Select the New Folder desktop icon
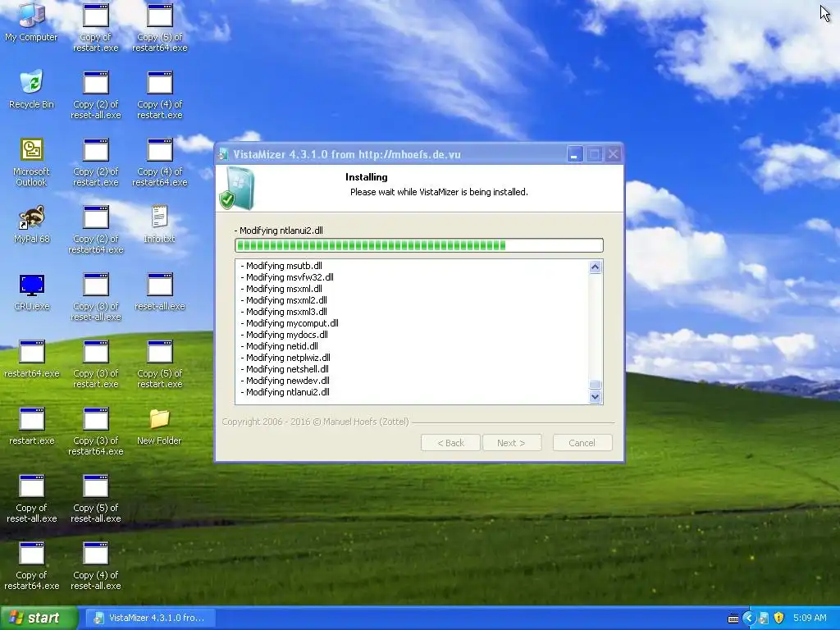This screenshot has width=840, height=630. coord(160,427)
